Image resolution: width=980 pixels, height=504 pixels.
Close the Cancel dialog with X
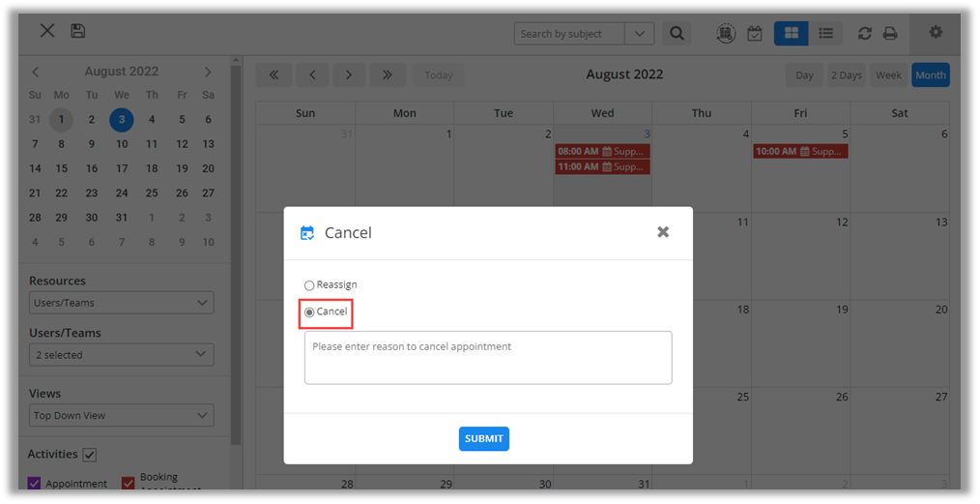[x=663, y=232]
